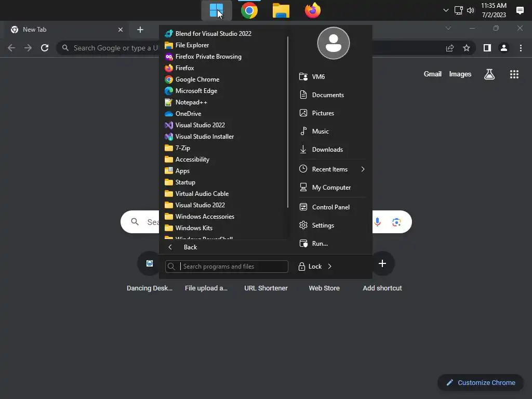Open Chrome tab search chevron
This screenshot has height=399, width=532.
click(x=448, y=28)
